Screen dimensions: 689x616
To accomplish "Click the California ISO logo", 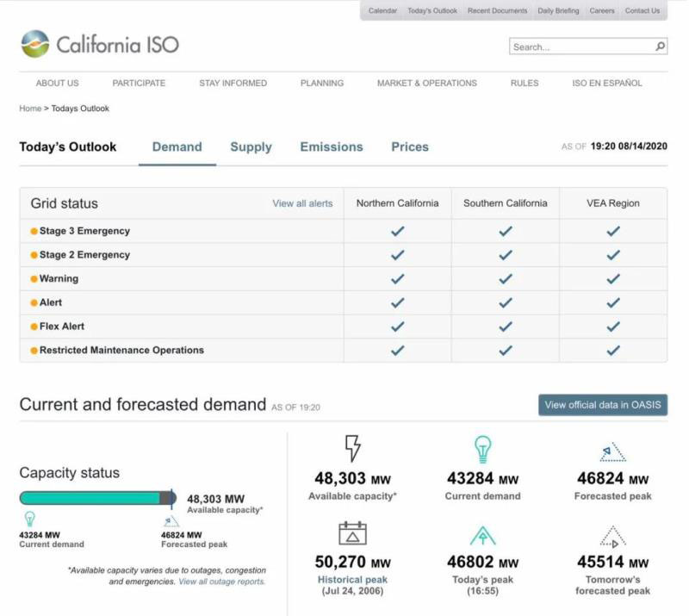I will pos(99,44).
